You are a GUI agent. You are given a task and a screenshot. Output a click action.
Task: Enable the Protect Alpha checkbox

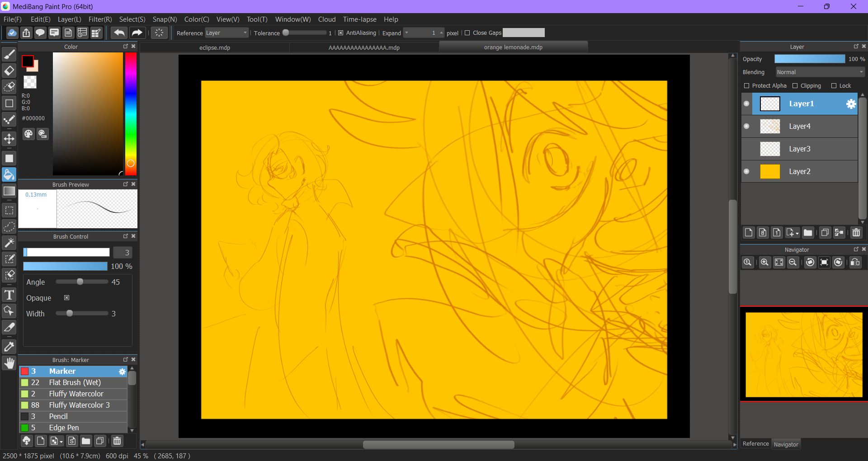click(747, 86)
